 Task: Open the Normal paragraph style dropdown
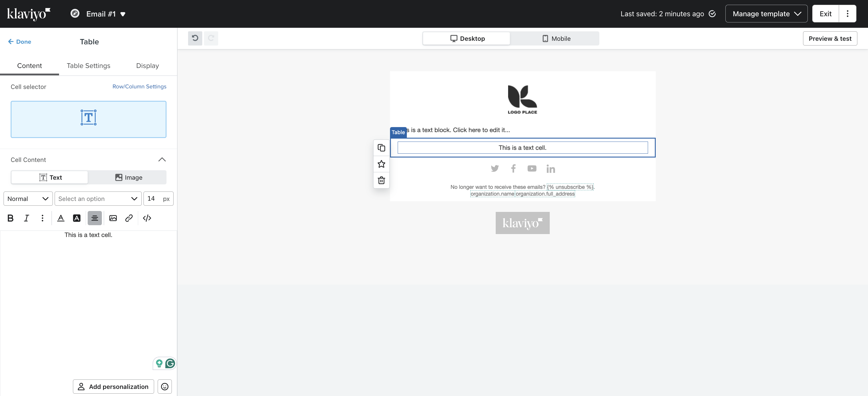(x=28, y=199)
